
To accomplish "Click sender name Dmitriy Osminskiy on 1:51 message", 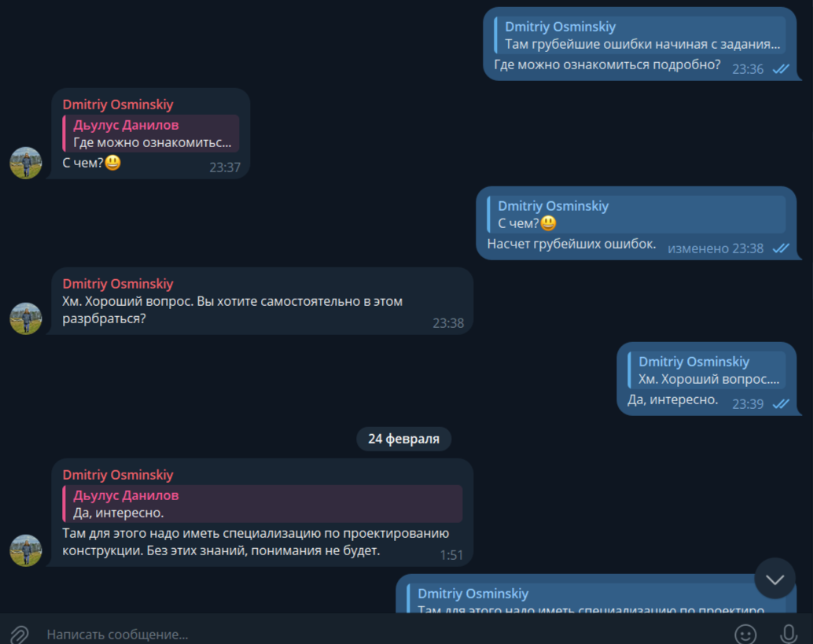I will 118,475.
